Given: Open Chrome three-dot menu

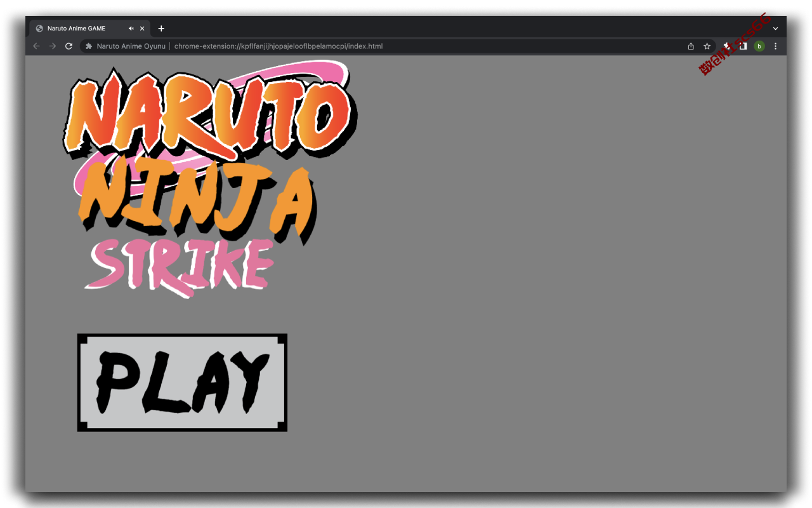Looking at the screenshot, I should click(x=775, y=46).
